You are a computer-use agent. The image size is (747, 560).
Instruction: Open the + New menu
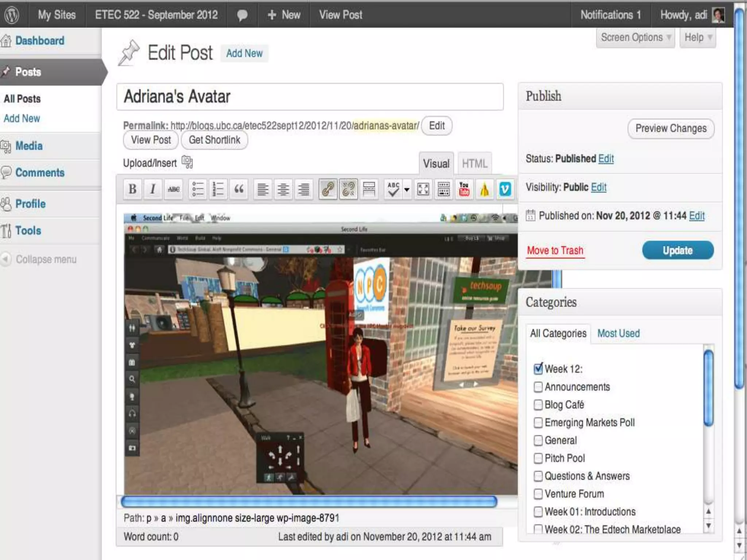tap(284, 15)
